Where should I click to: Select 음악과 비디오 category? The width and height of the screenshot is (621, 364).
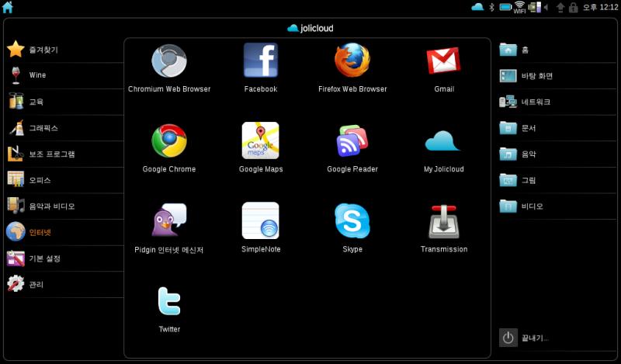click(64, 206)
